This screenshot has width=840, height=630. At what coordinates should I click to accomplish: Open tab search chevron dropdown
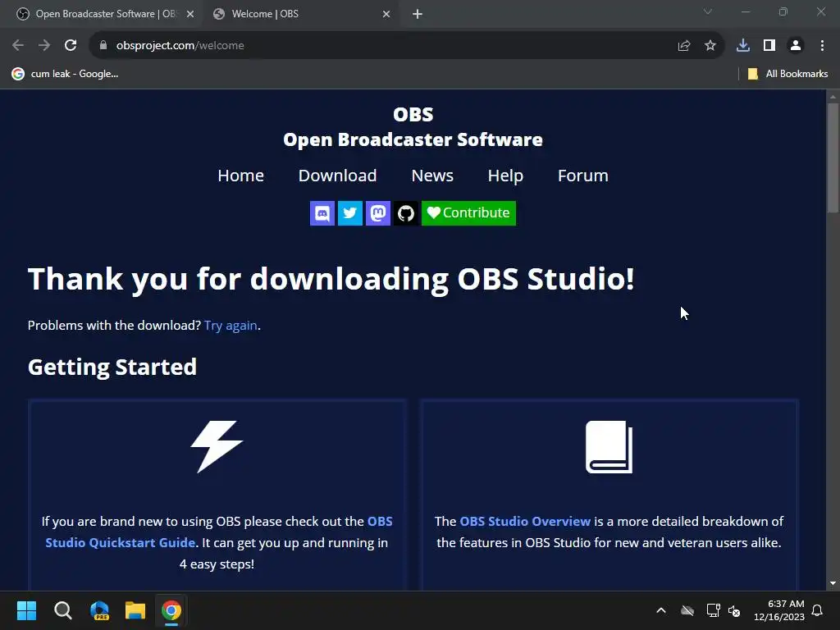point(708,11)
